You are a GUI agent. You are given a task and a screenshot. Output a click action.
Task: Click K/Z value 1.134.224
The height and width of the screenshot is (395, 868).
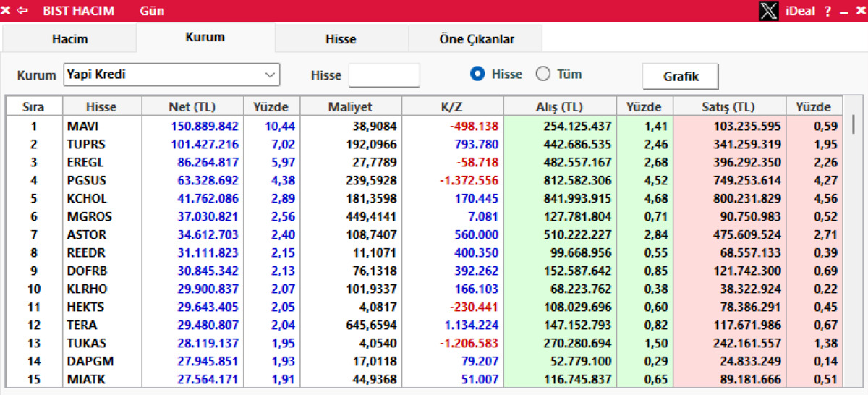point(471,325)
